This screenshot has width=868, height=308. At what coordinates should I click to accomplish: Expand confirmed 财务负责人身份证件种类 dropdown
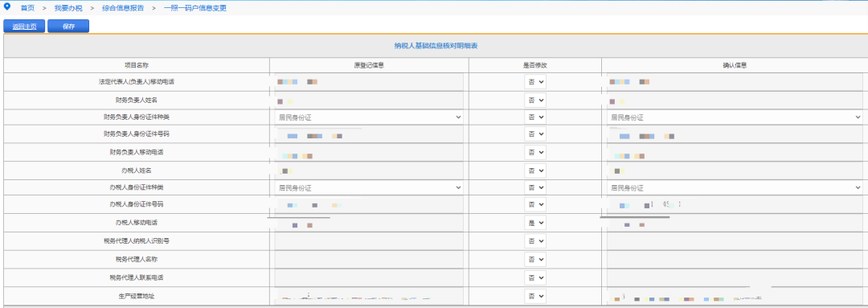(735, 117)
